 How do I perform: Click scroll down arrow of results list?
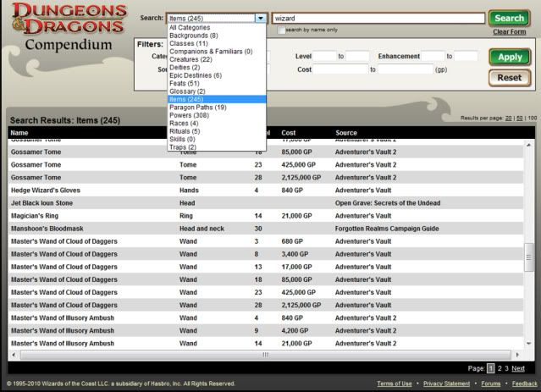[529, 344]
